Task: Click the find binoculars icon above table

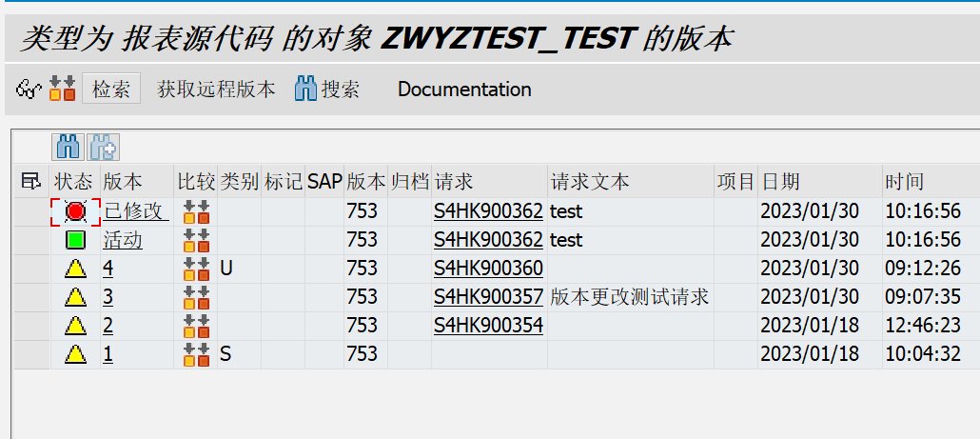Action: pos(69,148)
